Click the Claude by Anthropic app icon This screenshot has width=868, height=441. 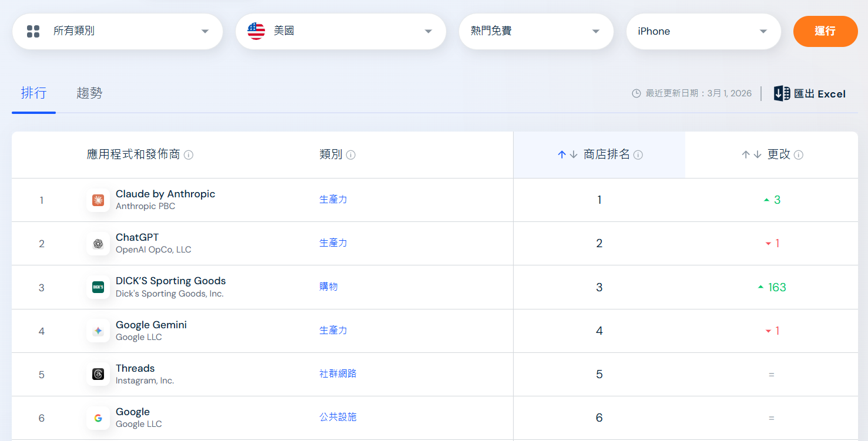point(98,200)
